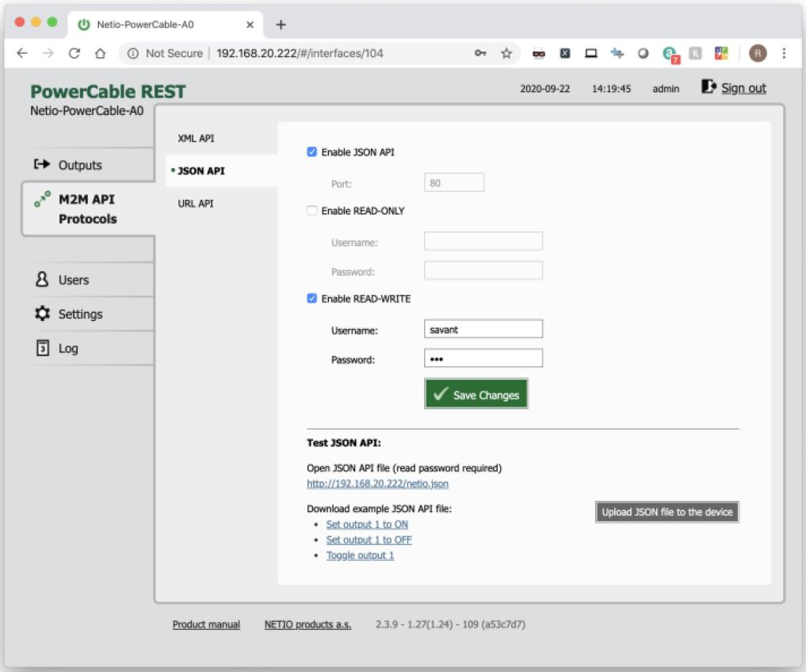The image size is (806, 672).
Task: Switch to the URL API tab
Action: point(195,204)
